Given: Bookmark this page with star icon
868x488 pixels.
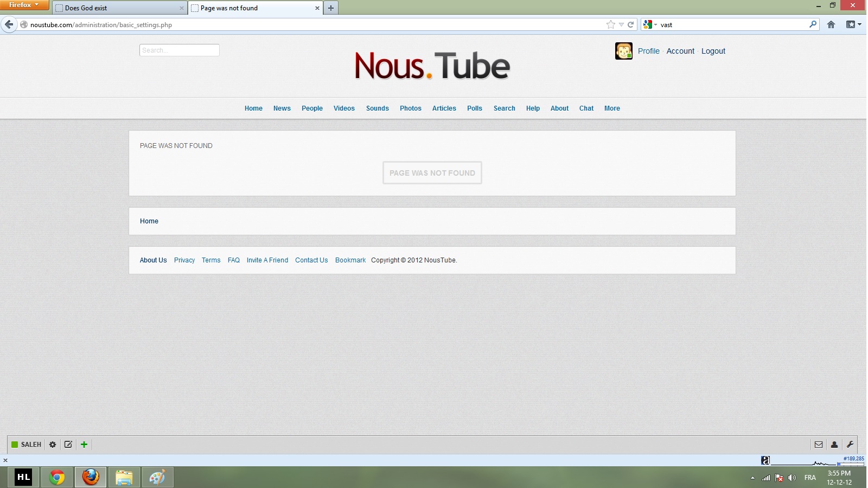Looking at the screenshot, I should 611,24.
